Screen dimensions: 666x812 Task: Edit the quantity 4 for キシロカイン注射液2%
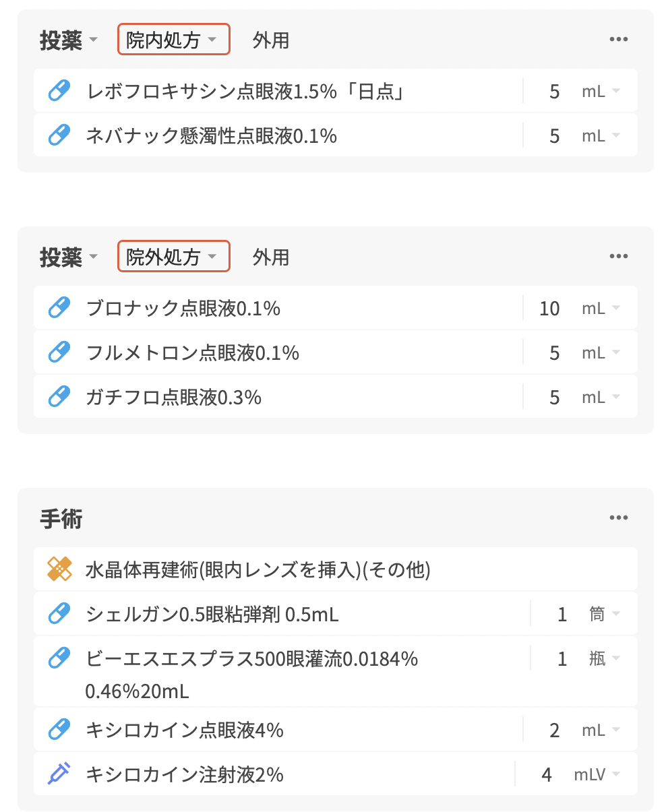(546, 774)
